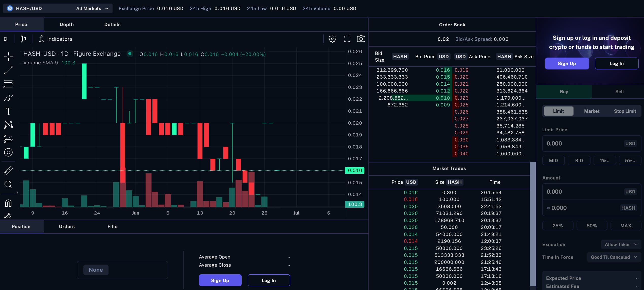Expand the Allow Taker execution dropdown
This screenshot has width=644, height=290.
coord(621,244)
